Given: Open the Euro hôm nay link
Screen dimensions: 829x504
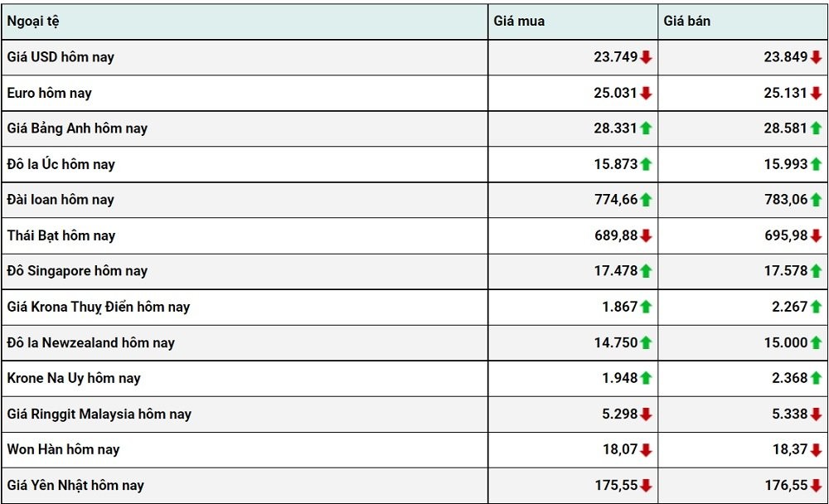Looking at the screenshot, I should (50, 93).
